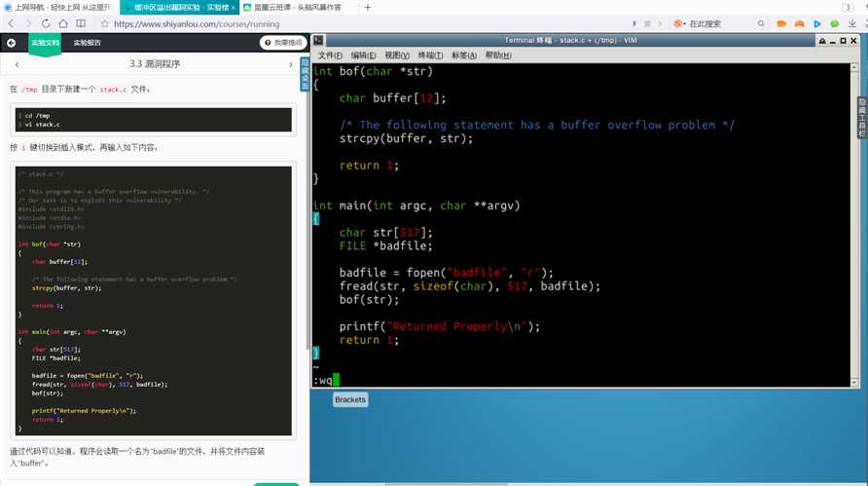The width and height of the screenshot is (868, 486).
Task: Click the 我要提问 button
Action: [x=283, y=43]
